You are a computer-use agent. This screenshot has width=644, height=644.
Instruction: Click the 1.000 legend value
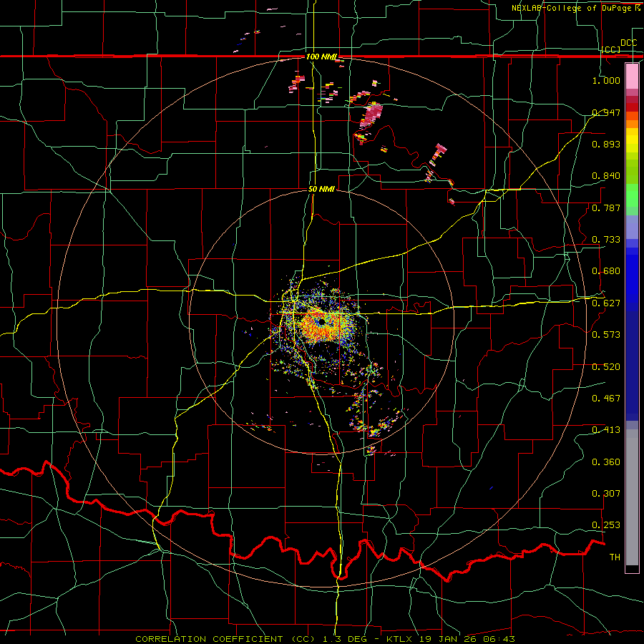click(x=606, y=80)
